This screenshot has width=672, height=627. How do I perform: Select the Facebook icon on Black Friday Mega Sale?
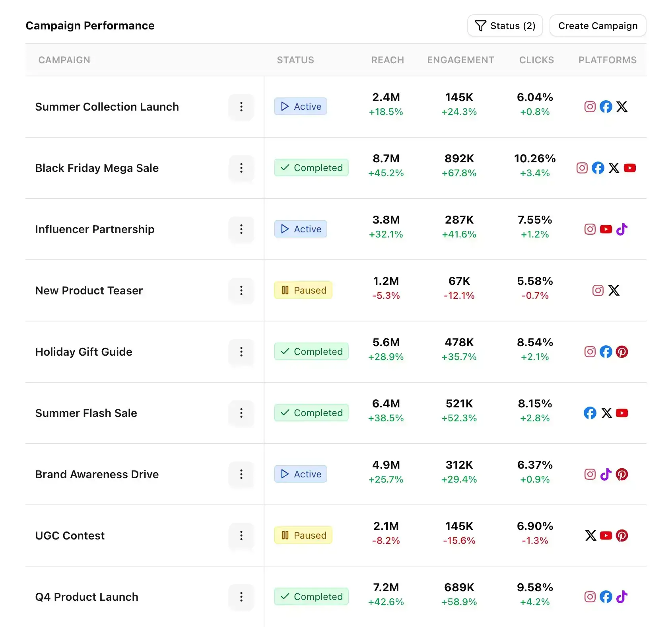[x=598, y=167]
